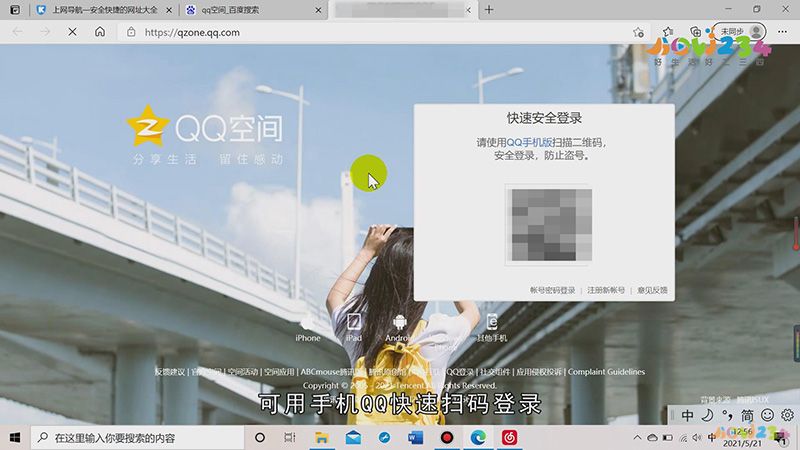Viewport: 800px width, 450px height.
Task: Open the 未同步 profile button
Action: 741,32
